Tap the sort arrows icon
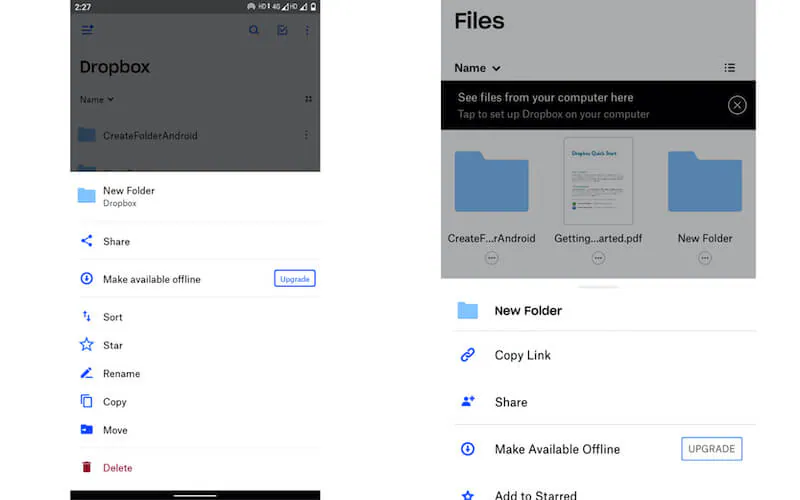This screenshot has width=800, height=500. 87,316
